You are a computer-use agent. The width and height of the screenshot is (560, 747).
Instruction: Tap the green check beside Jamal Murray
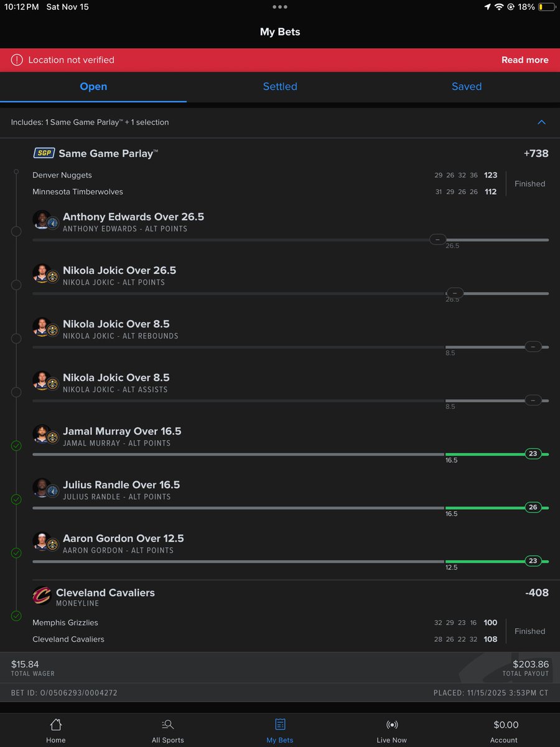coord(16,446)
